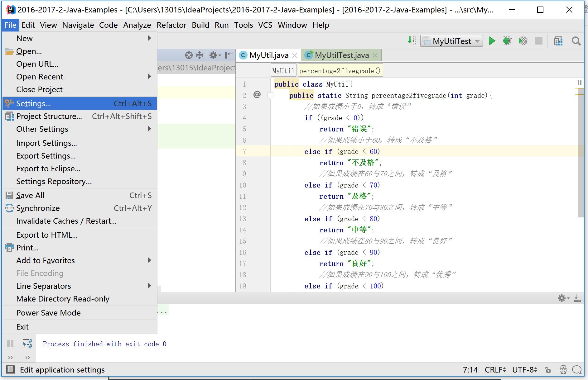
Task: Open the VCS menu
Action: tap(265, 25)
